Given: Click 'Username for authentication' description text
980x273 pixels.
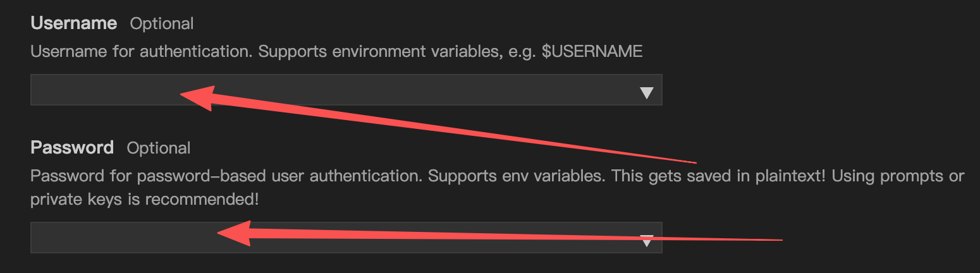Looking at the screenshot, I should click(142, 52).
